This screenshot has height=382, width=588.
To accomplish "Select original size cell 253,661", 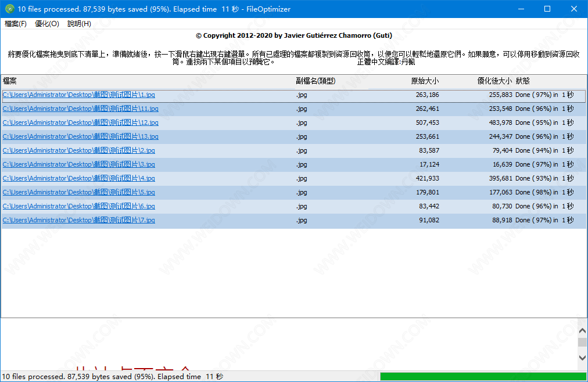I will coord(427,136).
